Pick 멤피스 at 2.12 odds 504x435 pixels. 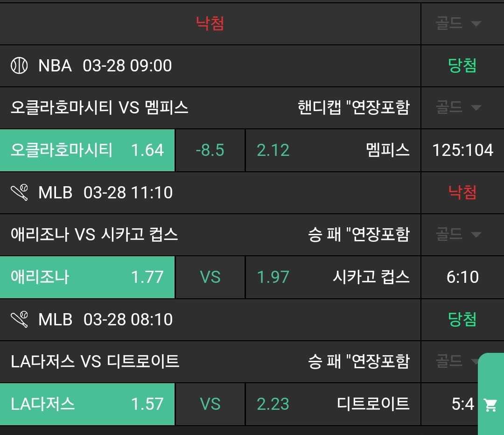333,150
